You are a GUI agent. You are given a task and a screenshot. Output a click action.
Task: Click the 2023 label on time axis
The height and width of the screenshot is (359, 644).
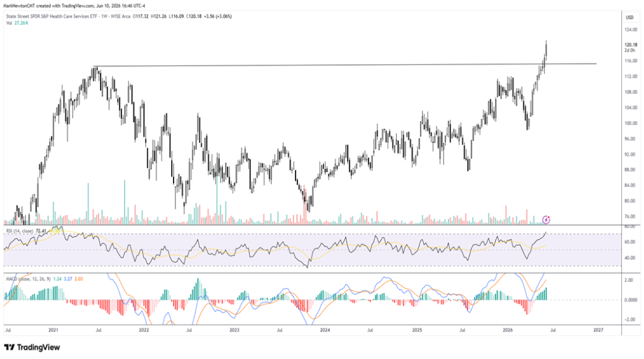click(234, 330)
